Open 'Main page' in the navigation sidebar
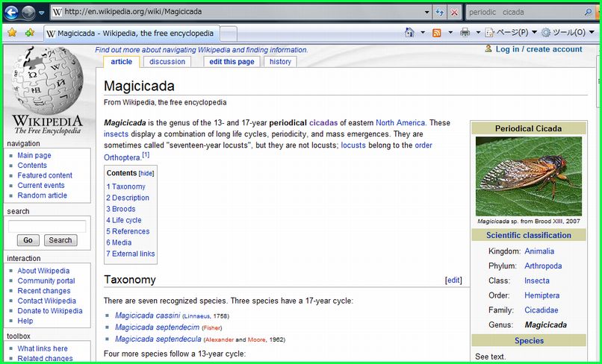 click(34, 155)
